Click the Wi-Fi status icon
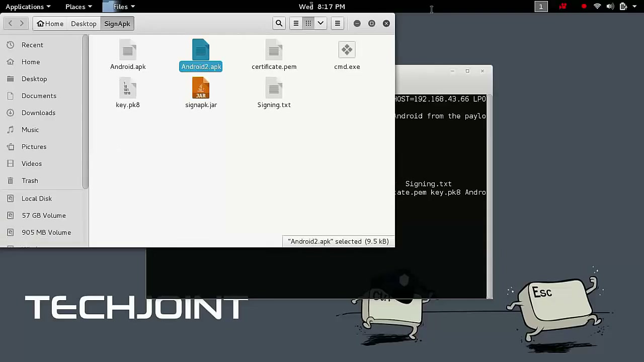The height and width of the screenshot is (362, 644). point(597,7)
